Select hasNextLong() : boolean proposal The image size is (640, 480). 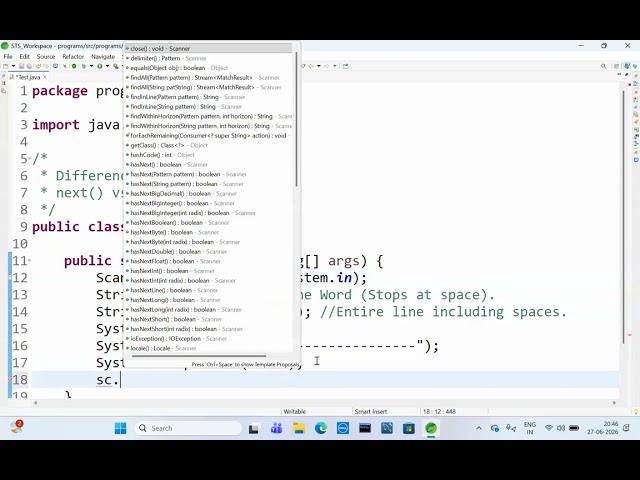208,300
